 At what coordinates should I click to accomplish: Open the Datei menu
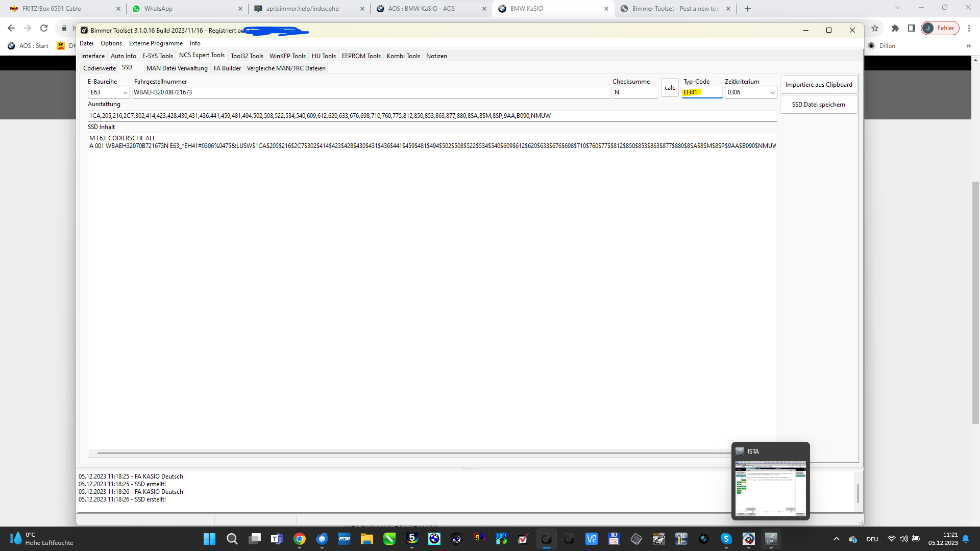pyautogui.click(x=87, y=43)
